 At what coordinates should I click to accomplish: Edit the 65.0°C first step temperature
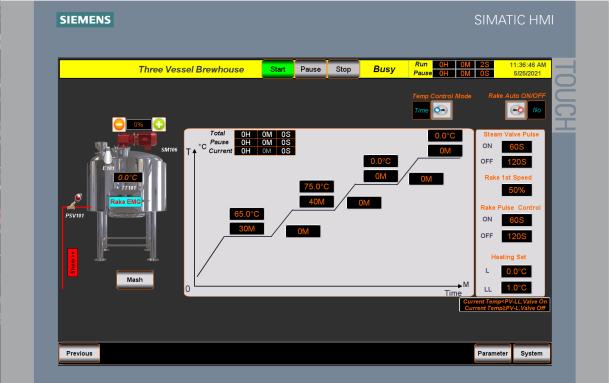coord(247,214)
